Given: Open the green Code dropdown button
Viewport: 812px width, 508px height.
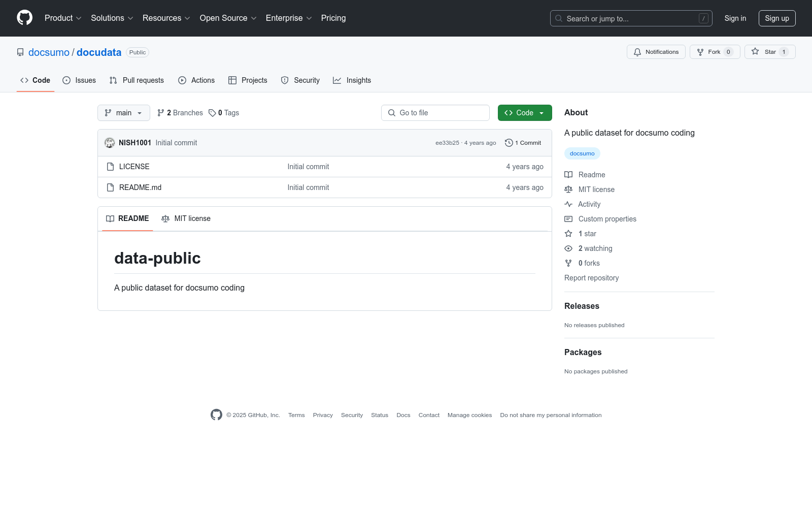Looking at the screenshot, I should click(525, 113).
